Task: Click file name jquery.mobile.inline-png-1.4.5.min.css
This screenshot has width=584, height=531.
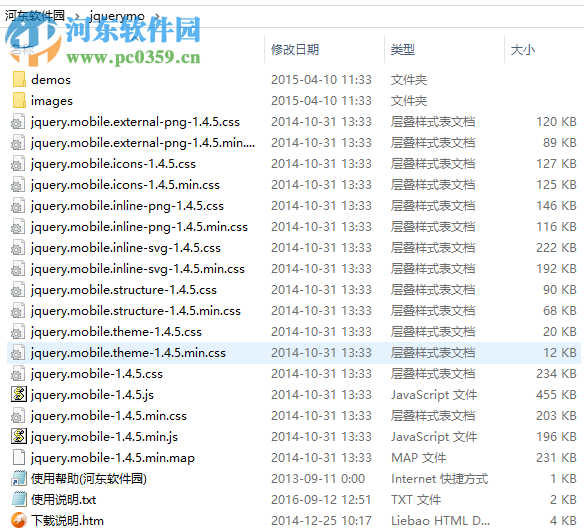Action: (x=139, y=227)
